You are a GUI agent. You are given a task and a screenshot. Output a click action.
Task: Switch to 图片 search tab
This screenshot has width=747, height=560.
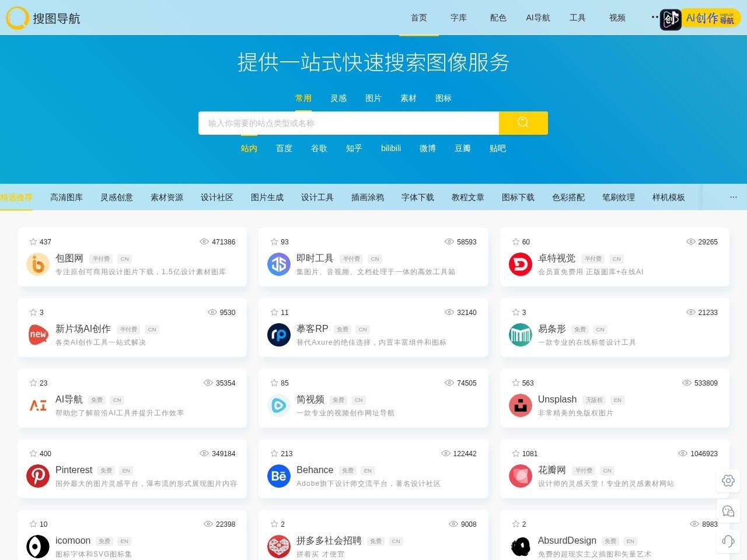click(x=373, y=98)
